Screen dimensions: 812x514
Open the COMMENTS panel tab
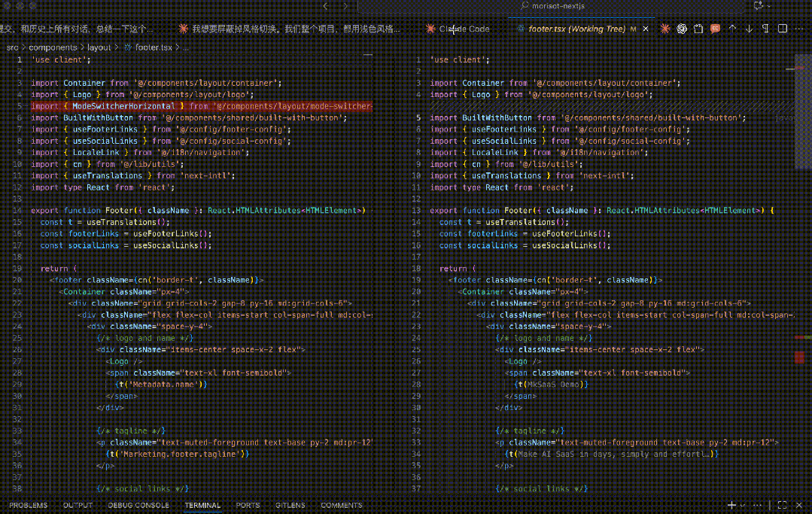(x=341, y=505)
